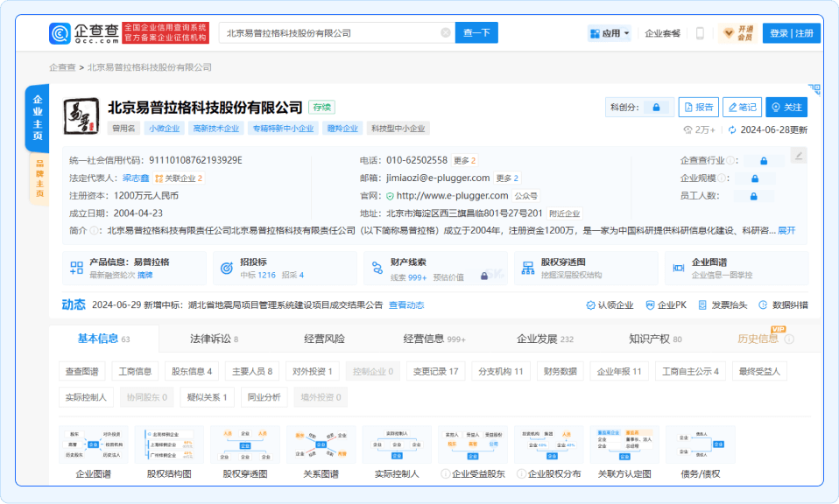Click the 企查查 breadcrumb link

pos(62,67)
